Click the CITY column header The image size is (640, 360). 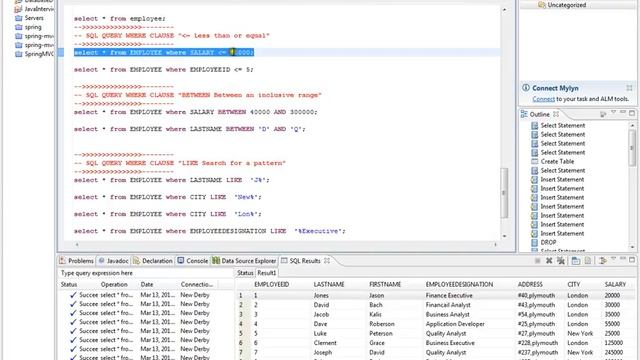[x=573, y=284]
